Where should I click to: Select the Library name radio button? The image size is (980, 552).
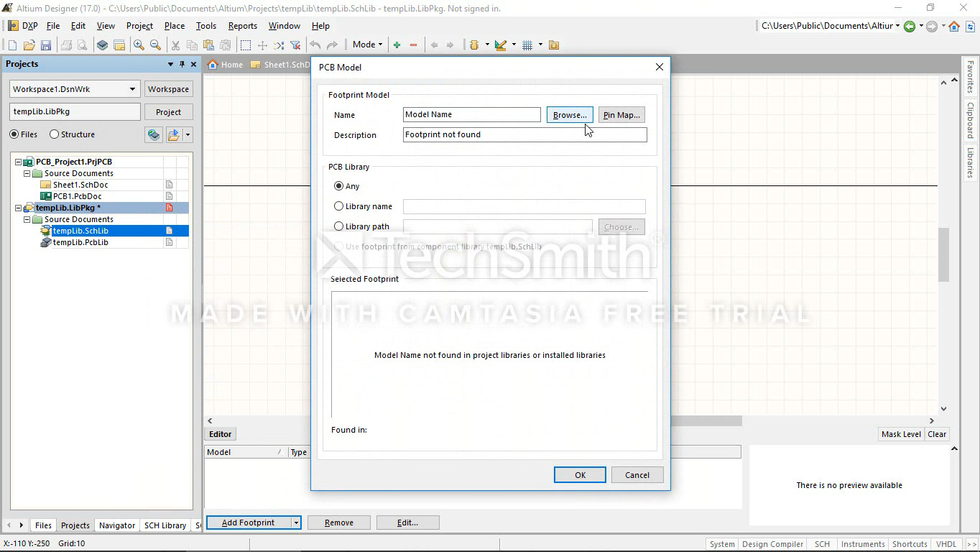click(x=339, y=206)
